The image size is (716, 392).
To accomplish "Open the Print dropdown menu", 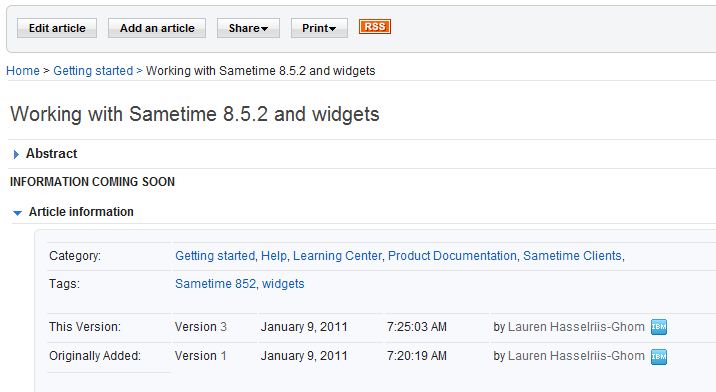I will 319,28.
